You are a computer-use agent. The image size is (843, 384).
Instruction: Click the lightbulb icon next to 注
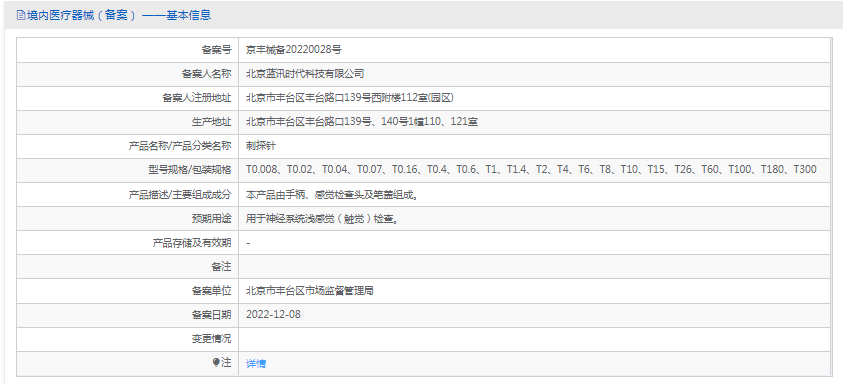[x=216, y=362]
